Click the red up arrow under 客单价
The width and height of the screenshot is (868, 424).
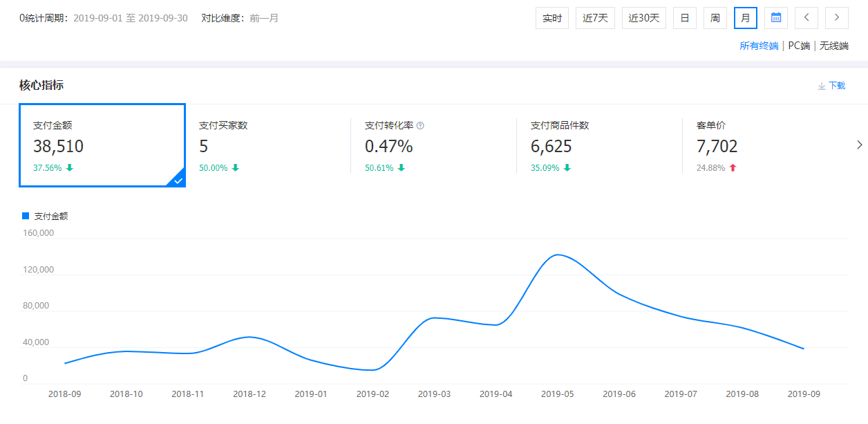click(733, 167)
